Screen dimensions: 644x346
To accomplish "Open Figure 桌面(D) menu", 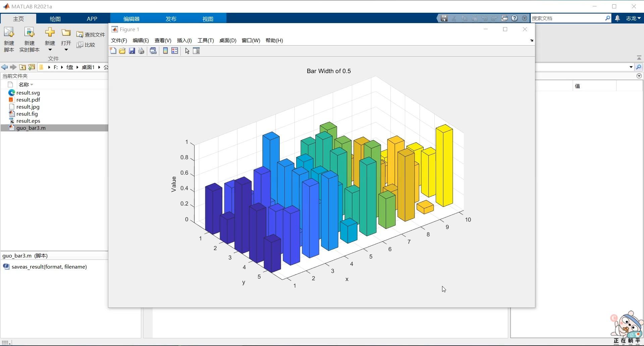I will pyautogui.click(x=228, y=40).
